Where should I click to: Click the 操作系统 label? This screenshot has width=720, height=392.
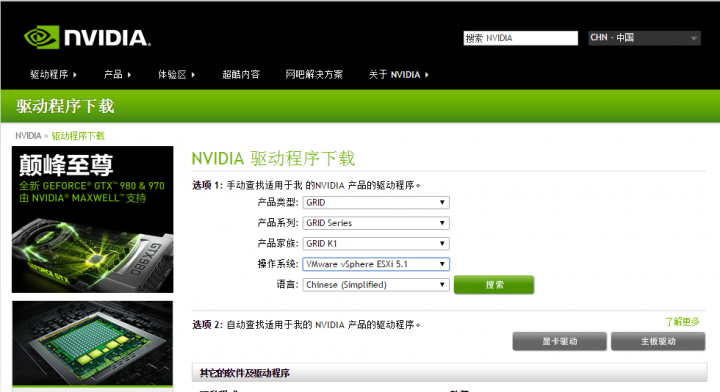point(278,264)
